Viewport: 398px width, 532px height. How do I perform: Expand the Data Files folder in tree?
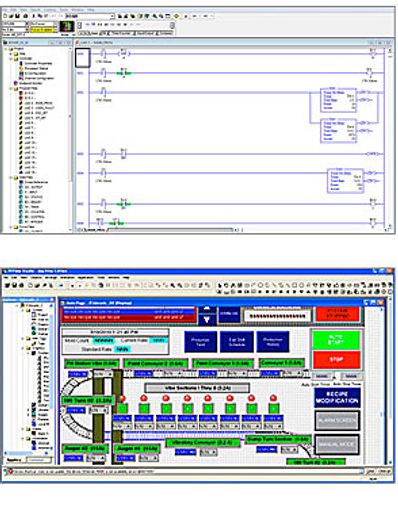click(x=11, y=177)
